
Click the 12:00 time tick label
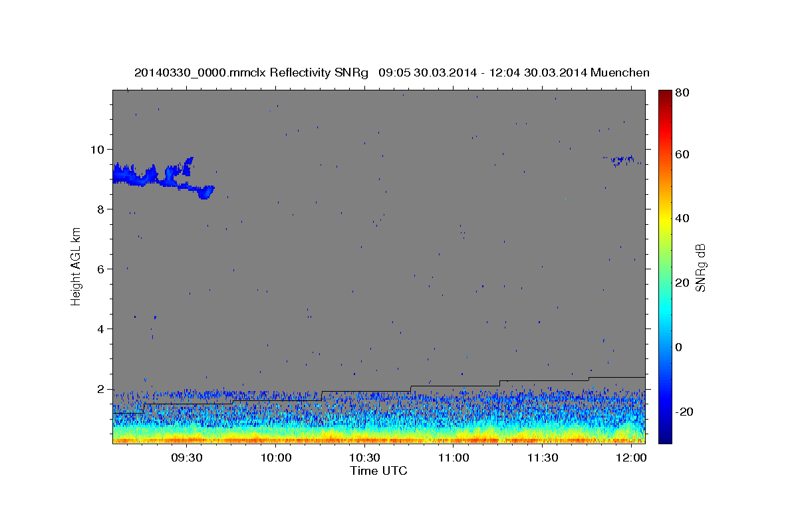tap(631, 458)
